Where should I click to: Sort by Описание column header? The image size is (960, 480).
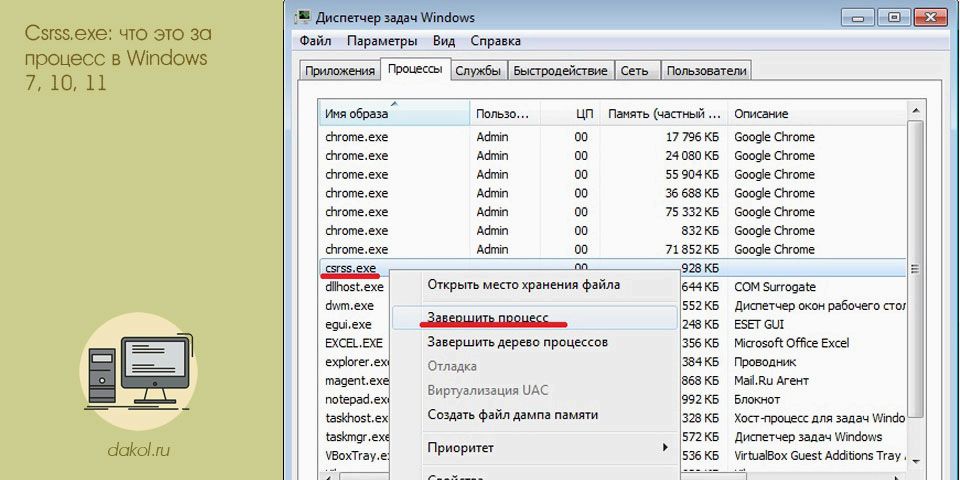(817, 113)
